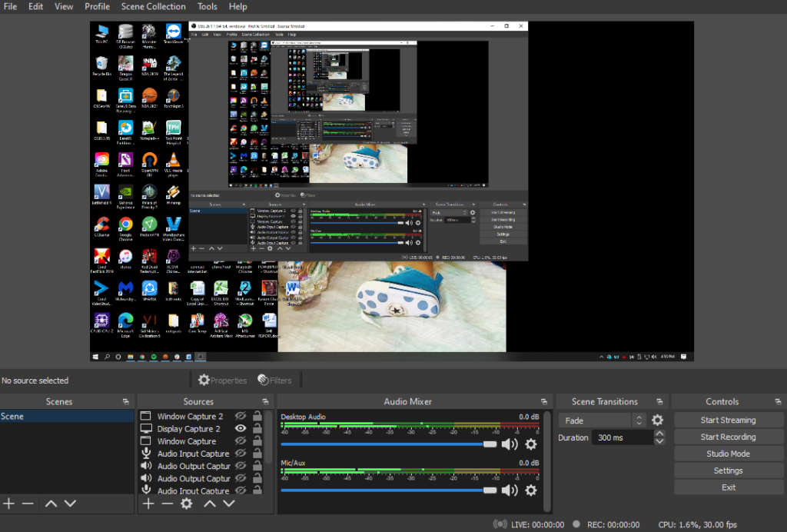Open Studio Mode

pos(728,454)
